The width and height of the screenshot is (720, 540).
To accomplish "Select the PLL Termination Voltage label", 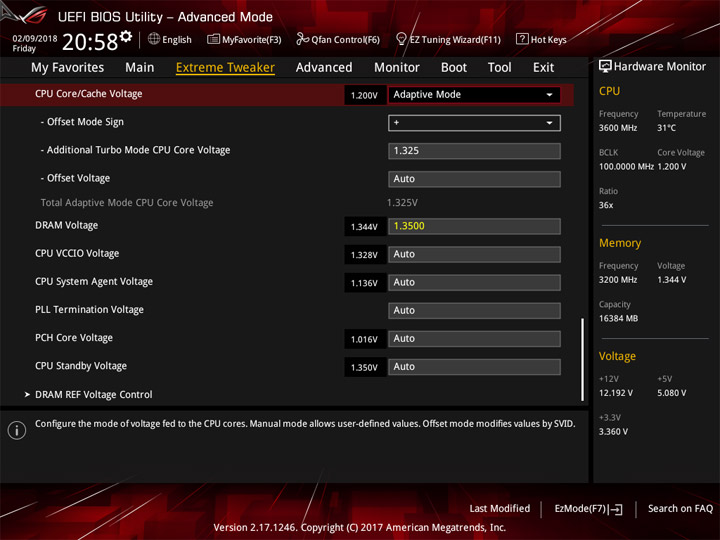I will click(x=90, y=309).
